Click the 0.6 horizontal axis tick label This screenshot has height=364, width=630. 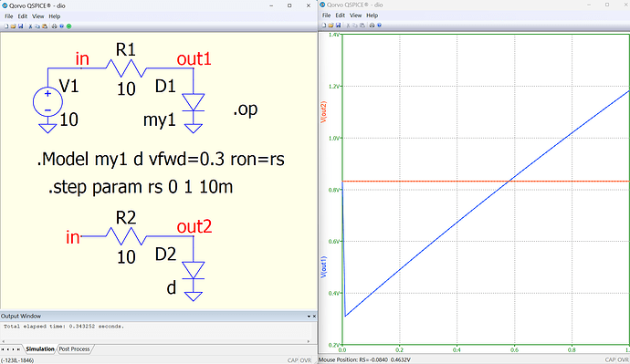tap(515, 350)
